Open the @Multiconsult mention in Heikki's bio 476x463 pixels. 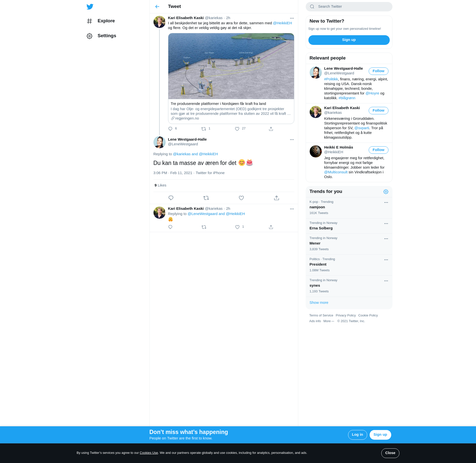(x=336, y=172)
